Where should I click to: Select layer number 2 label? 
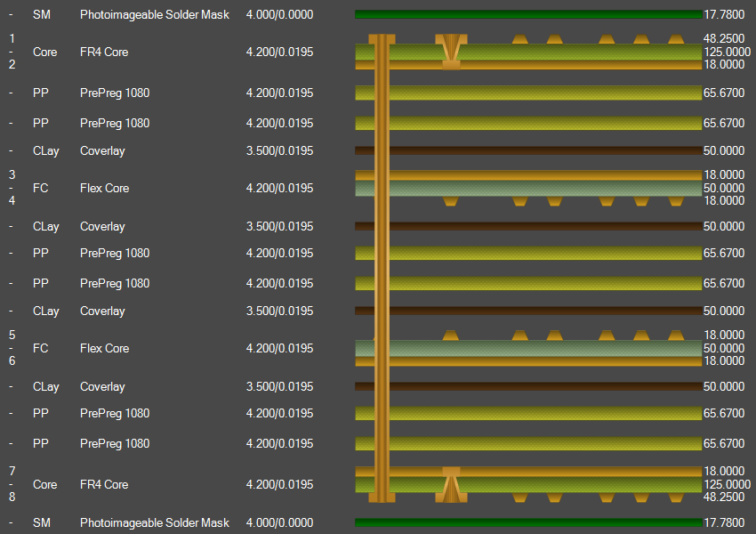pyautogui.click(x=12, y=65)
